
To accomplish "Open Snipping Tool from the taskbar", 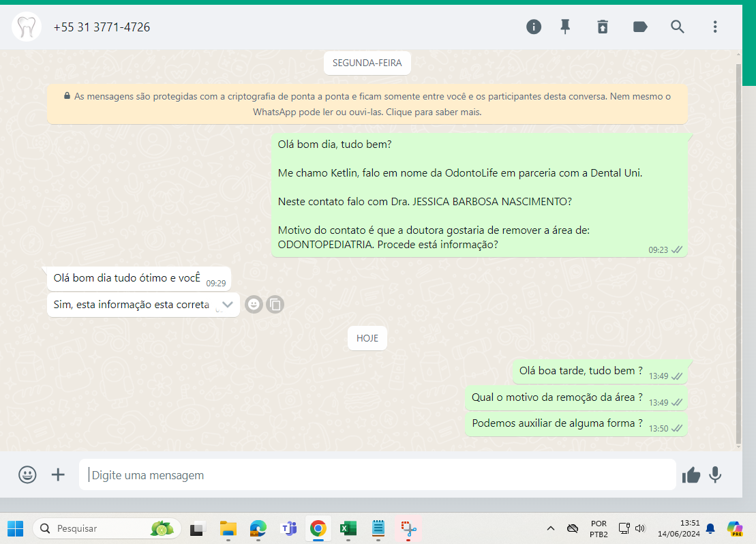I will coord(408,529).
